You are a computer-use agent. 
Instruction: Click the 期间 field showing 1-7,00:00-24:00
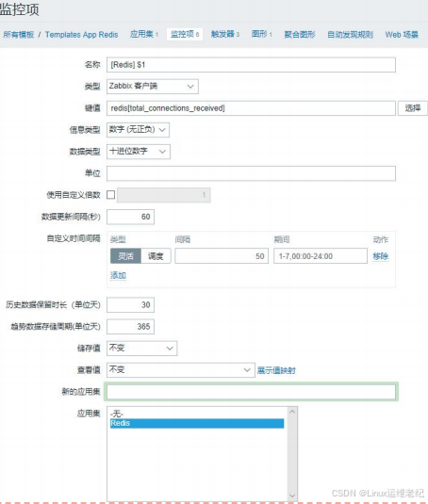coord(321,256)
